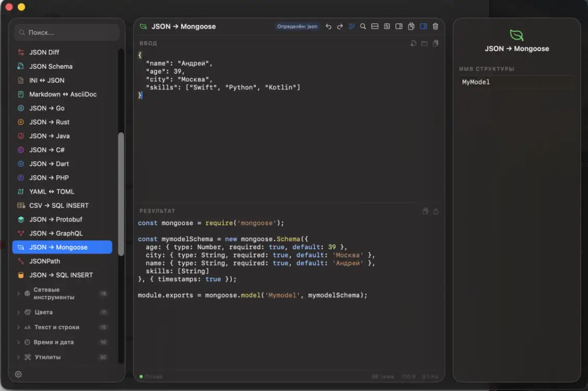Viewport: 588px width, 391px height.
Task: Open a file via the input folder icon
Action: coord(424,43)
